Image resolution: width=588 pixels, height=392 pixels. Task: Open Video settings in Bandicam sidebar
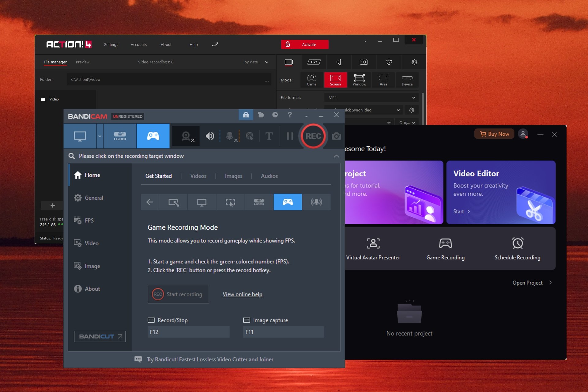pos(100,243)
